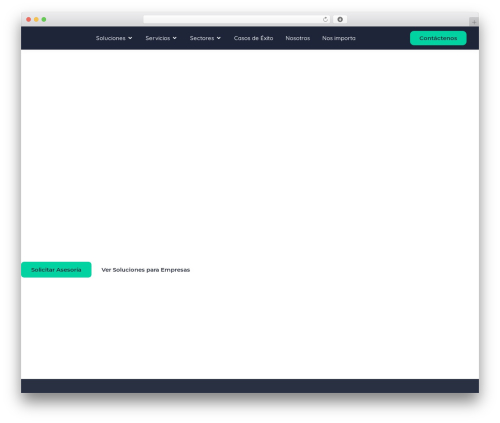500x423 pixels.
Task: Reload the page with the refresh icon
Action: (325, 20)
